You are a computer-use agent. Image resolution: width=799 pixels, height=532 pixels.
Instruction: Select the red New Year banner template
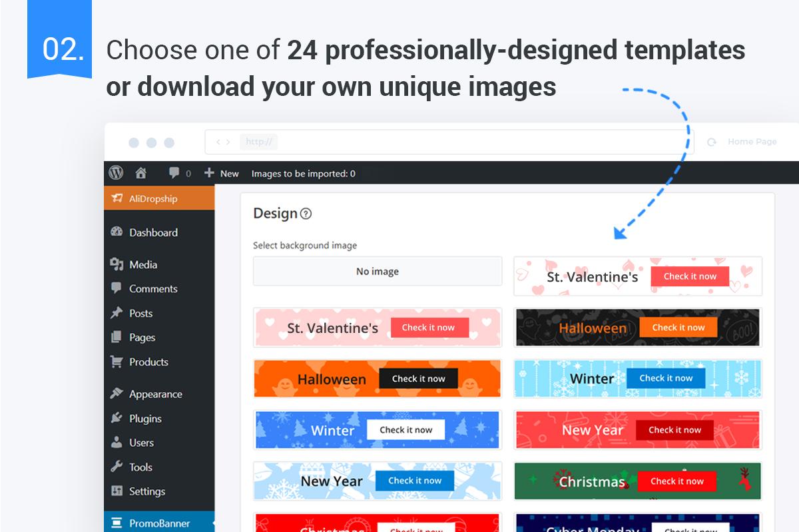coord(638,430)
